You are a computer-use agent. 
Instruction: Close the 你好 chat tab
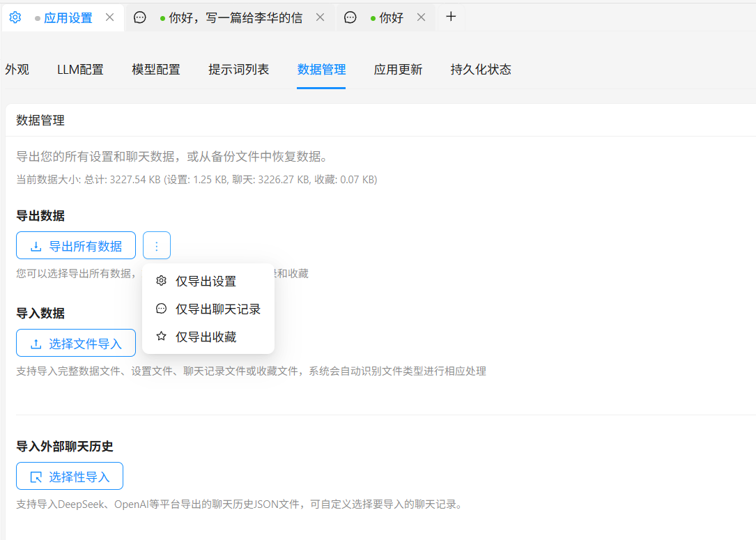tap(421, 17)
